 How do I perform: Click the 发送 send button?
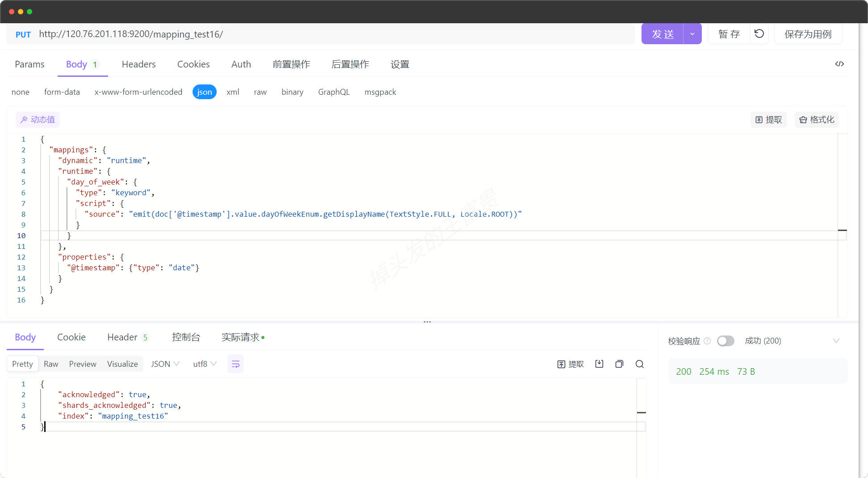point(663,34)
